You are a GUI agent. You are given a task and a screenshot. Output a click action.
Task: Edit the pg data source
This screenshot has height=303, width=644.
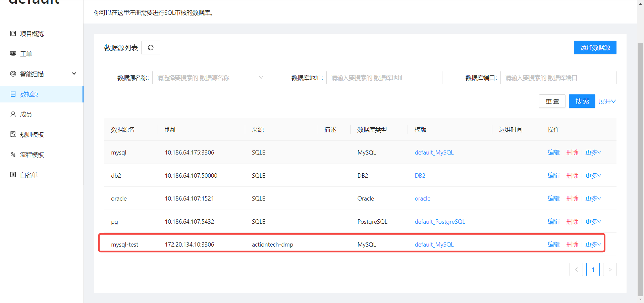click(x=553, y=221)
